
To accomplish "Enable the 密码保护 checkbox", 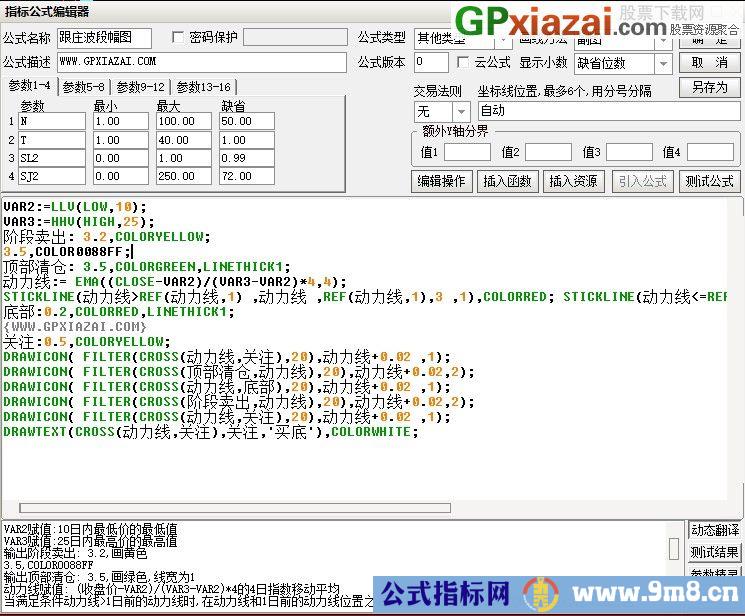I will click(x=178, y=37).
